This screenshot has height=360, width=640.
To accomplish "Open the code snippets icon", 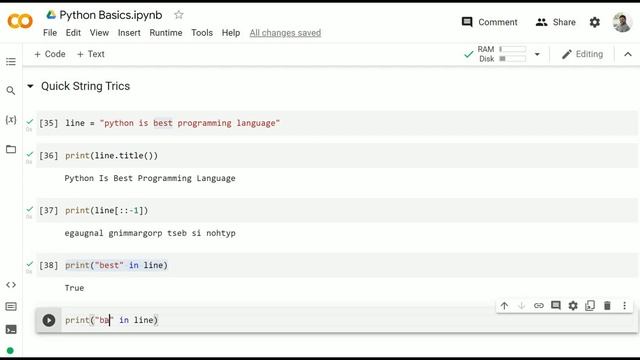I will [x=11, y=285].
